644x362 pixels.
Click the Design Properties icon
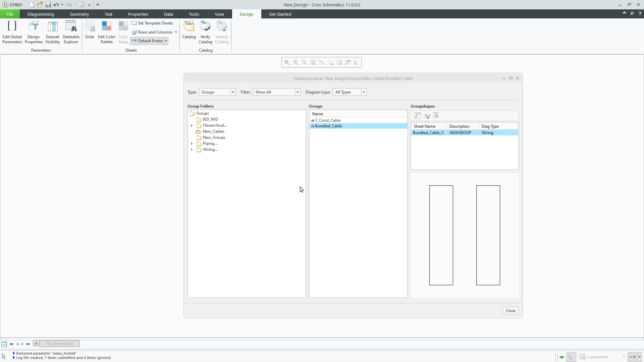(33, 32)
